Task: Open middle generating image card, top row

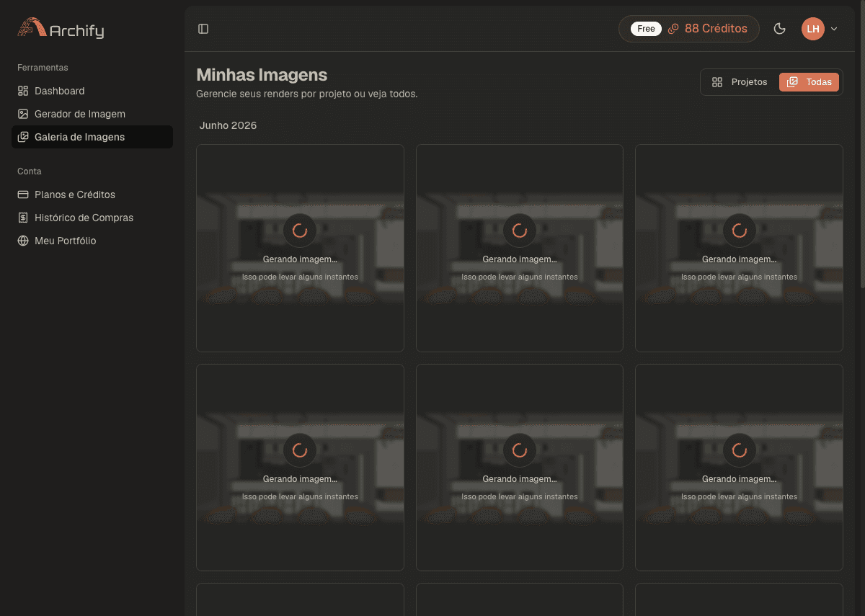Action: click(520, 248)
